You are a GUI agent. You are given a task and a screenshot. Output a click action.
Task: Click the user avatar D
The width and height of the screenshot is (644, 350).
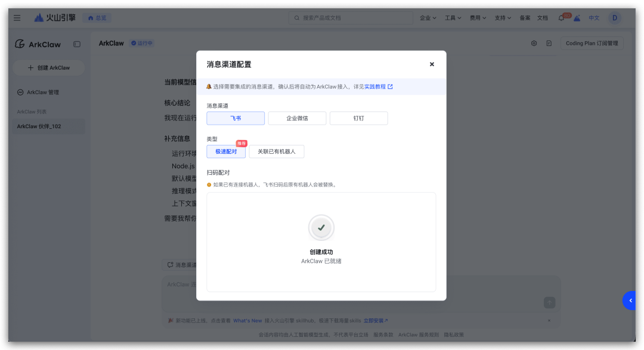coord(614,18)
